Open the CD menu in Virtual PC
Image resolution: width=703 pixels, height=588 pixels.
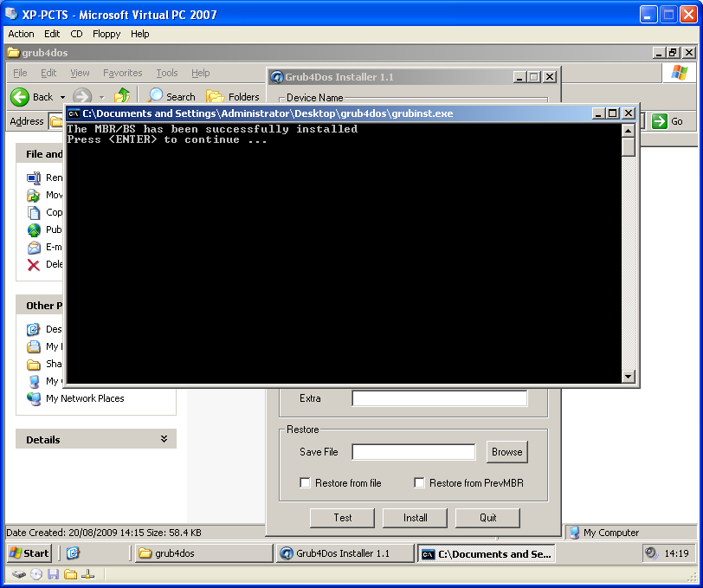pyautogui.click(x=77, y=34)
